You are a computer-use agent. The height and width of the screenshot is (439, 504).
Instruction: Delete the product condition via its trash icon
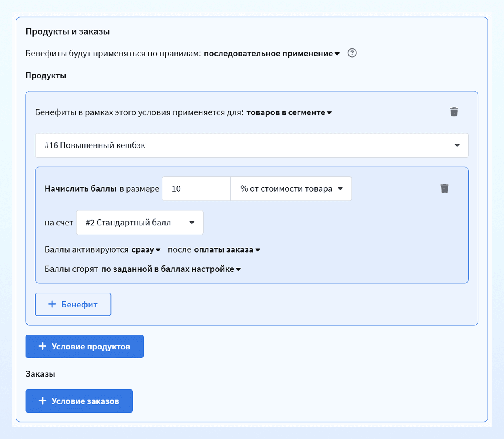(x=454, y=112)
